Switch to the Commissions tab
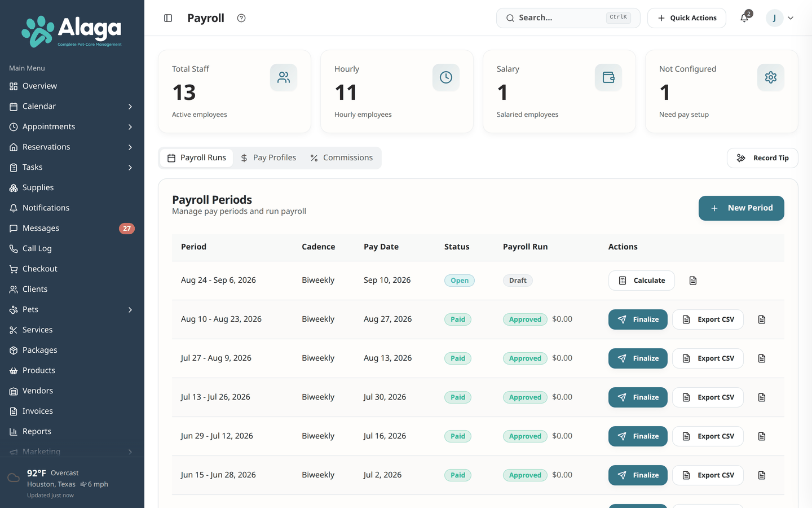The height and width of the screenshot is (508, 812). coord(341,158)
